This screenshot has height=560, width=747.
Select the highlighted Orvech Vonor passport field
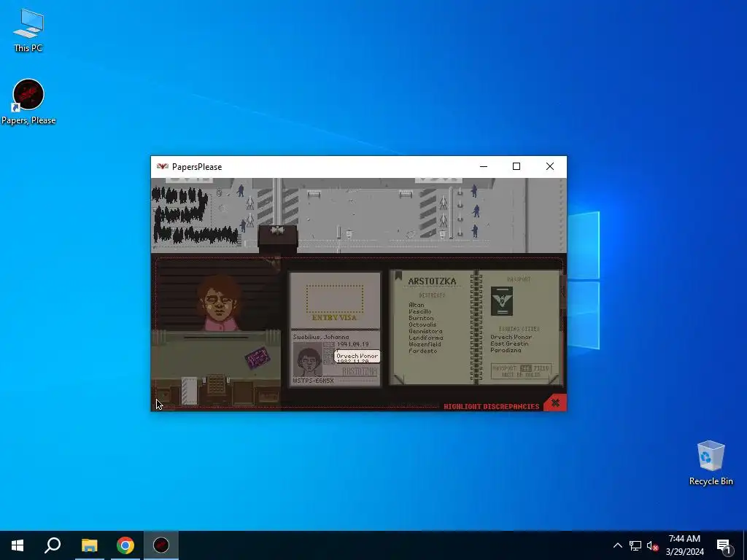click(x=357, y=356)
